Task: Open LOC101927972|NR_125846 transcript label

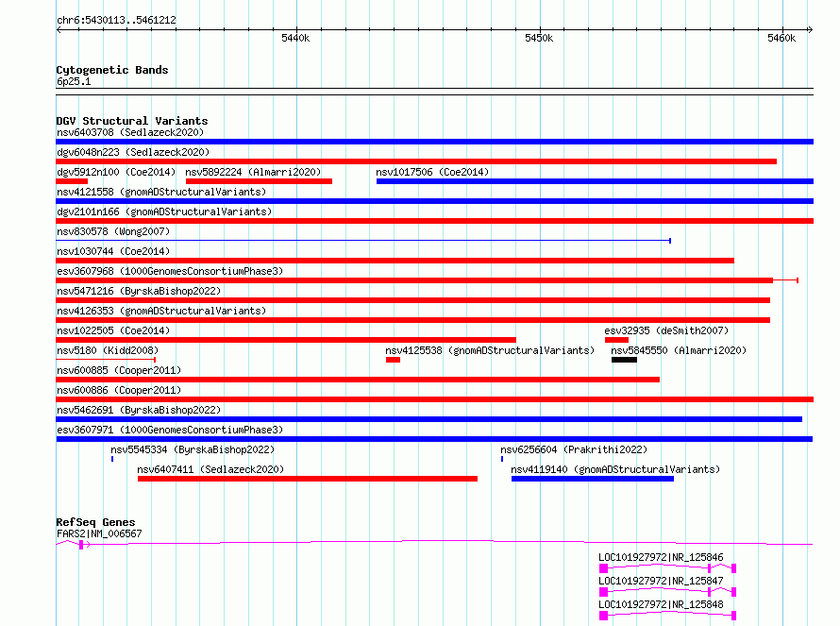Action: click(661, 557)
